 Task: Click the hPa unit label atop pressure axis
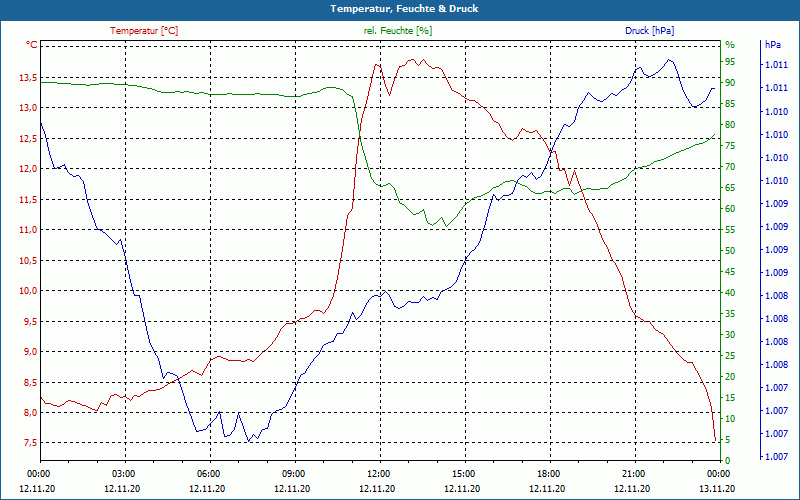(x=772, y=45)
